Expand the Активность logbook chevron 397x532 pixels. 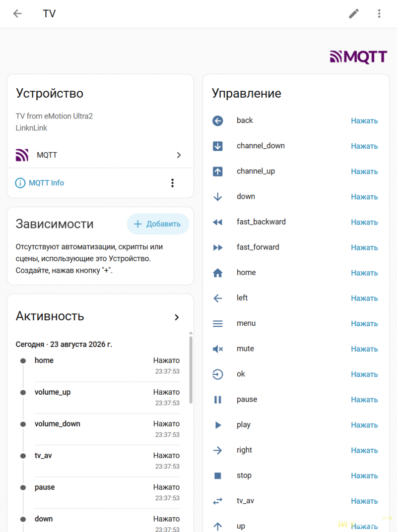point(177,317)
